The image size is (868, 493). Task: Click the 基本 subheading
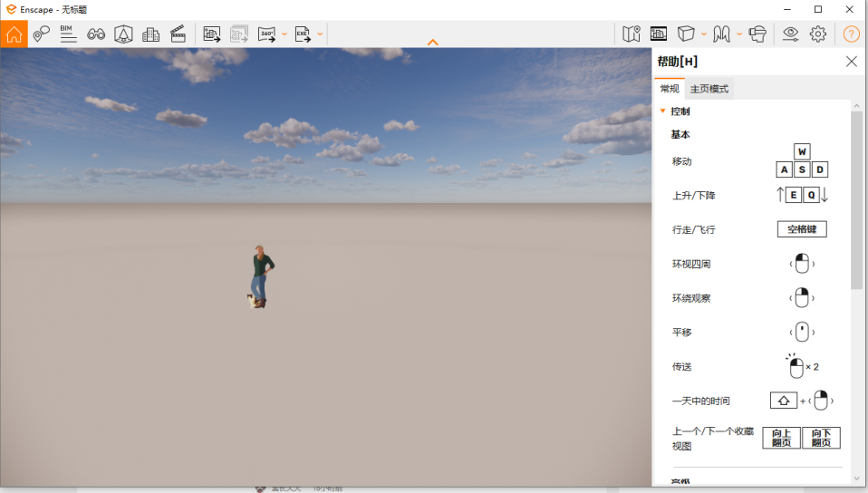(x=680, y=135)
